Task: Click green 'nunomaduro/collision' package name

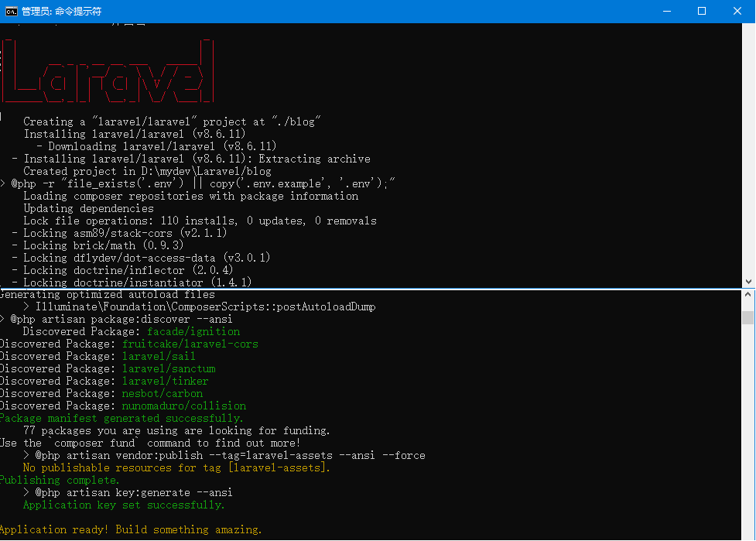Action: 184,406
